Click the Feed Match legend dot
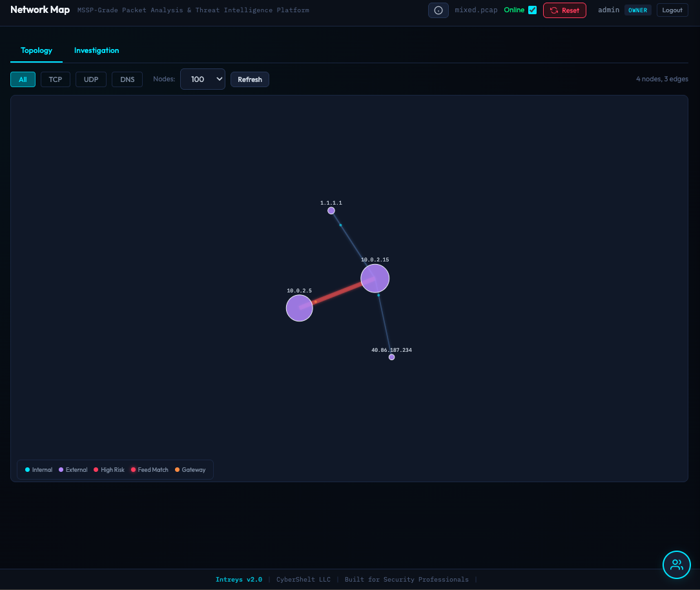The height and width of the screenshot is (590, 700). coord(132,469)
